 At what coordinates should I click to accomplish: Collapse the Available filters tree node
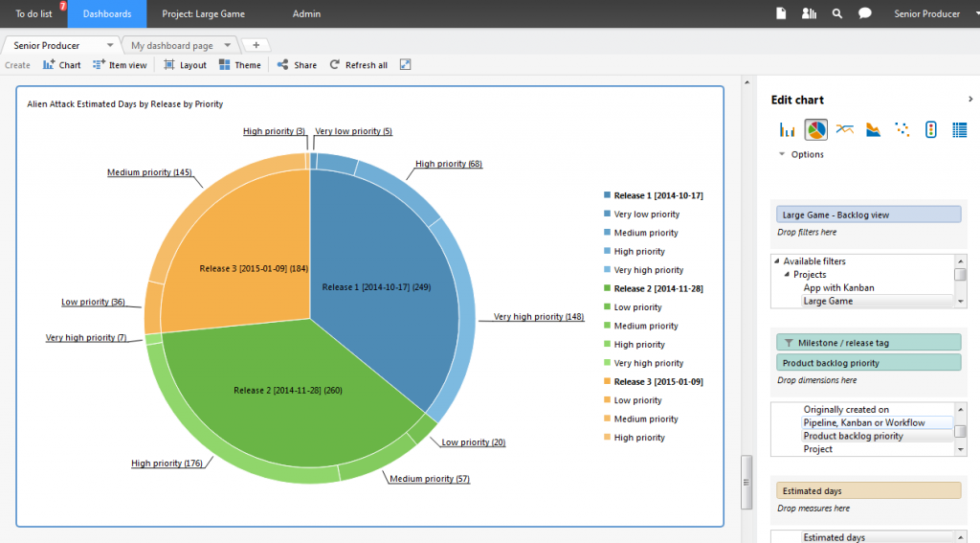click(776, 261)
